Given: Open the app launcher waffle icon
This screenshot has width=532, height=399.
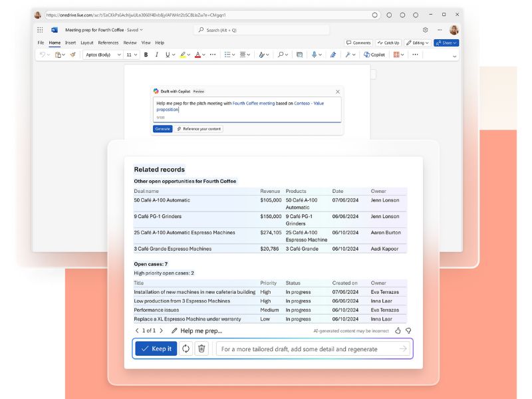Looking at the screenshot, I should [x=40, y=30].
